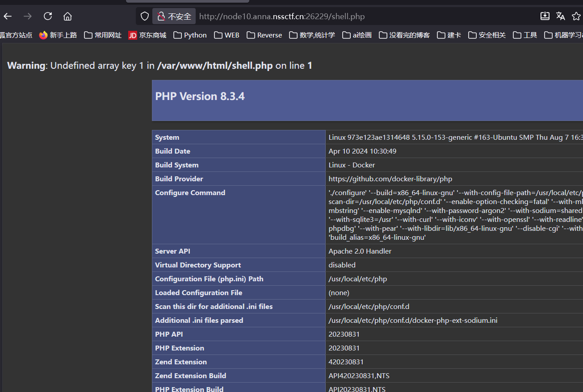Click the github.com/docker-library/php provider value
This screenshot has height=392, width=583.
pyautogui.click(x=390, y=179)
